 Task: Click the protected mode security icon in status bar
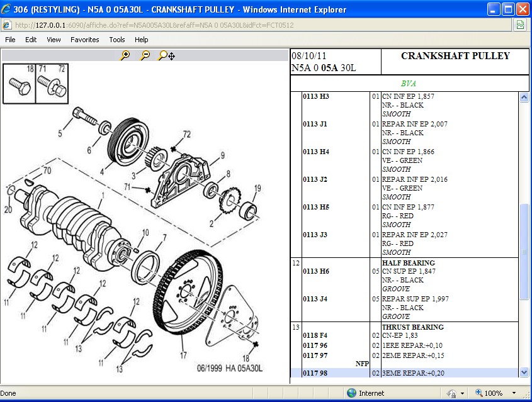(x=451, y=393)
